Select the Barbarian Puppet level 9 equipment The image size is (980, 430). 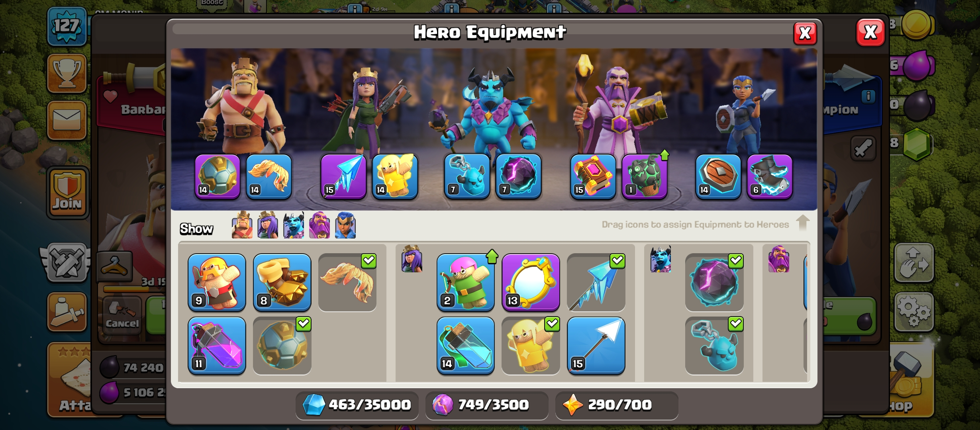(x=217, y=282)
